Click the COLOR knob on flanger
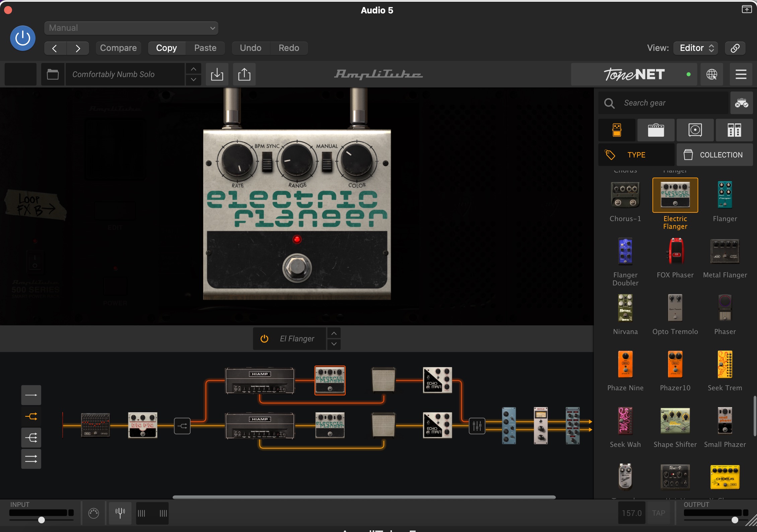The width and height of the screenshot is (757, 532). tap(356, 160)
